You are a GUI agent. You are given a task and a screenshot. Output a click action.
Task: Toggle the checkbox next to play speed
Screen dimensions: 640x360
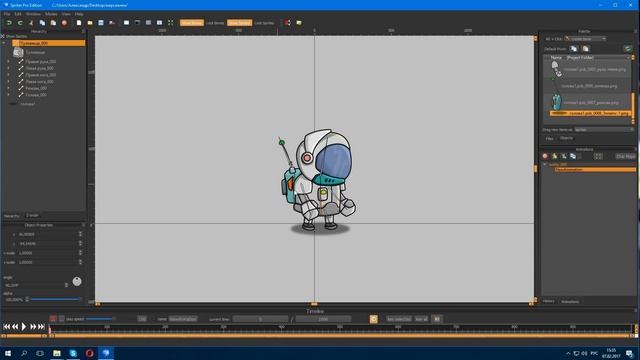point(62,319)
